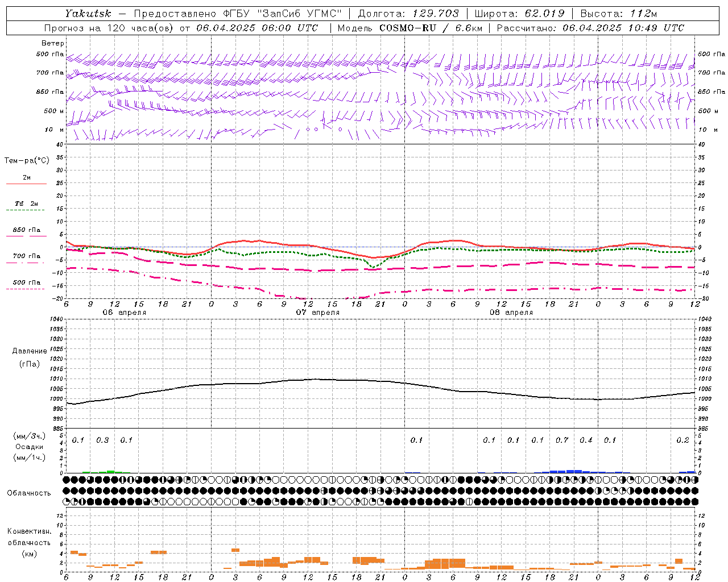The width and height of the screenshot is (728, 582).
Task: Click the Конвективн. label of convective cloudiness
Action: point(30,531)
